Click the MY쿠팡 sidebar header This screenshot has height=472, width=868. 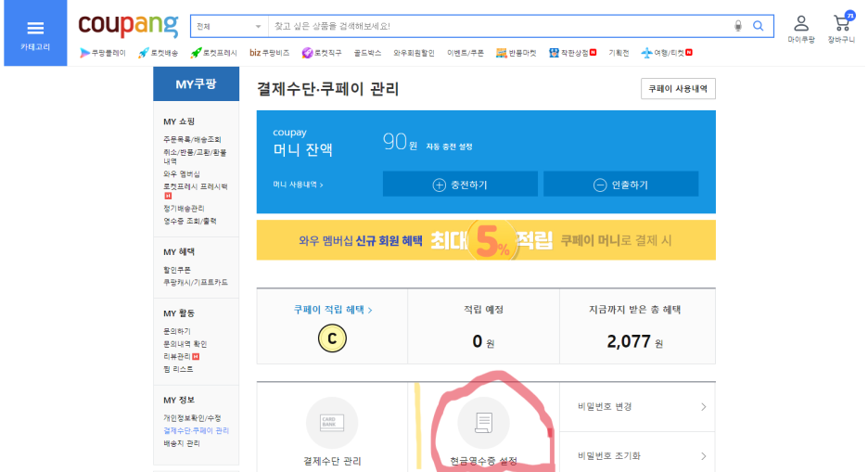click(x=196, y=84)
